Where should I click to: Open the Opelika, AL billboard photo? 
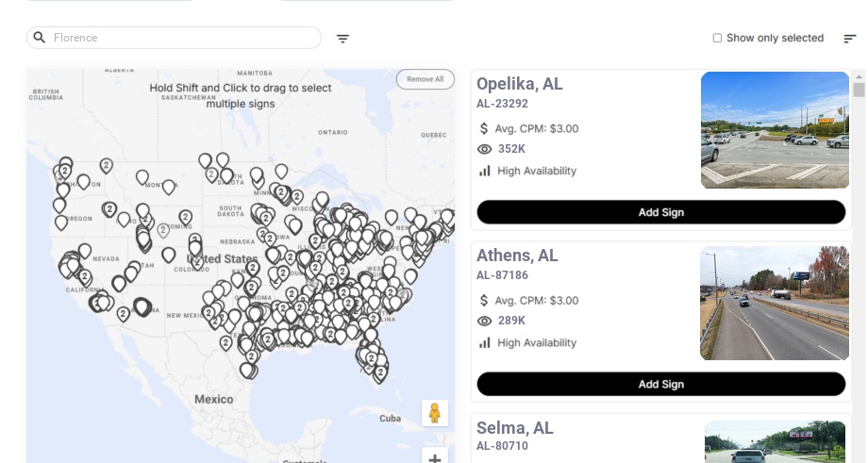click(775, 130)
